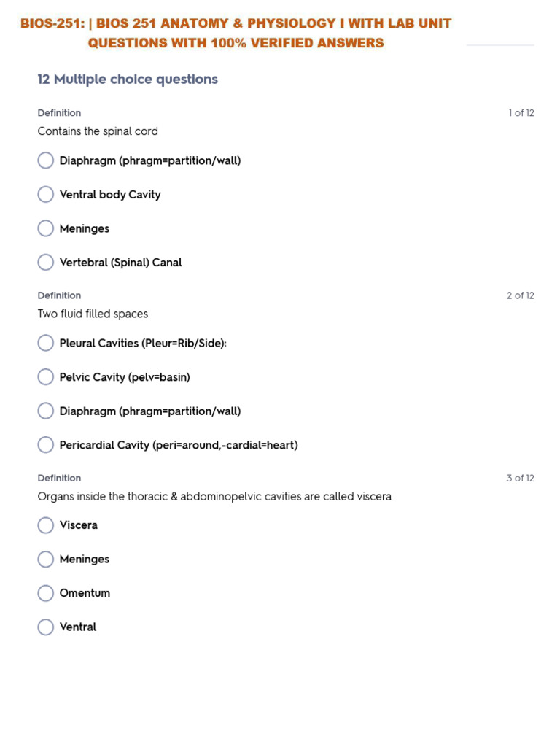Select Diaphragm for the fluid filled spaces question

point(46,411)
